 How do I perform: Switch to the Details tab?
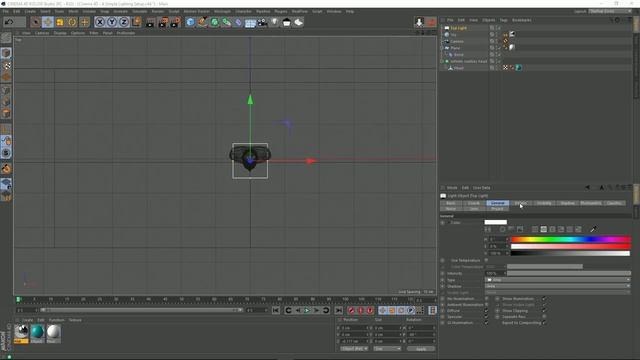click(521, 203)
